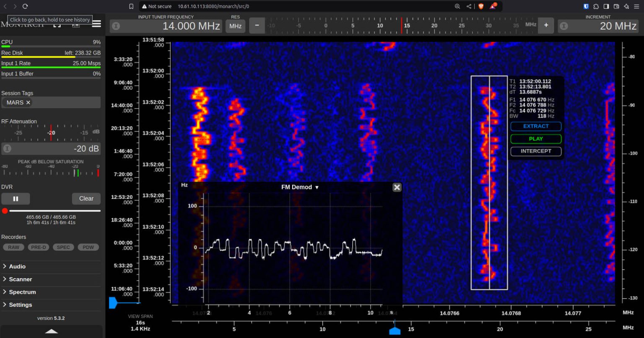The width and height of the screenshot is (644, 338).
Task: Click the video-wall grid icon in the header
Action: [76, 26]
